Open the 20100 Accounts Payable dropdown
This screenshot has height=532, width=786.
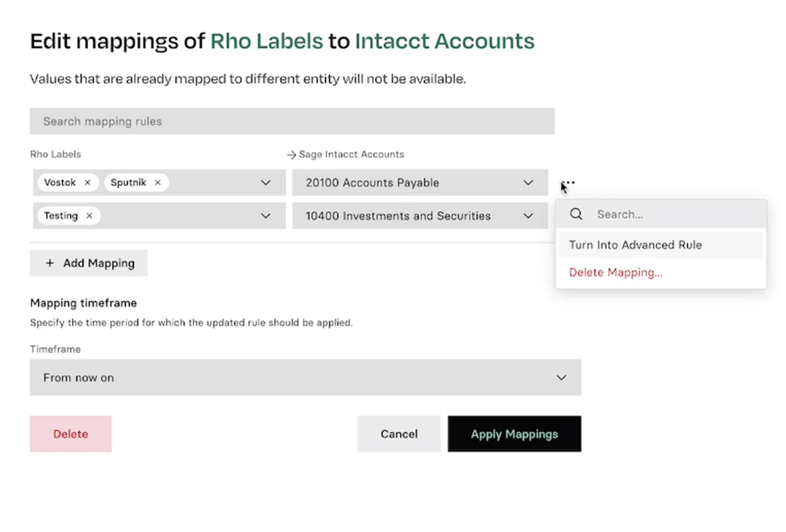(x=420, y=182)
